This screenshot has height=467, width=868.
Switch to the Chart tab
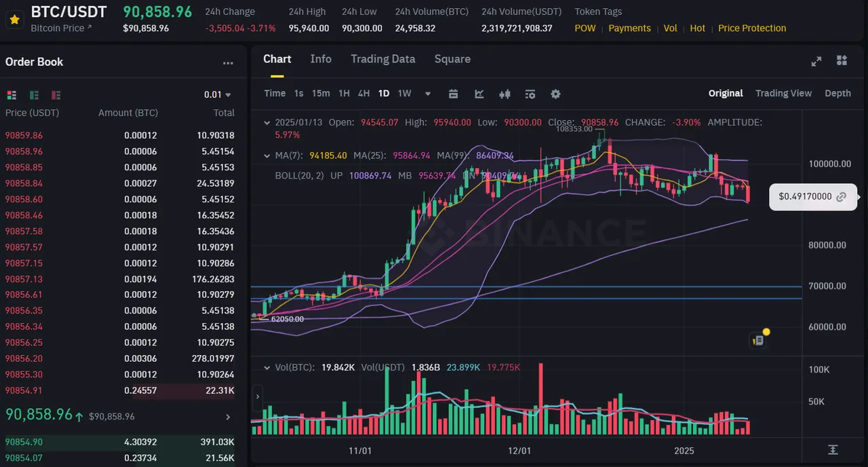pyautogui.click(x=277, y=59)
